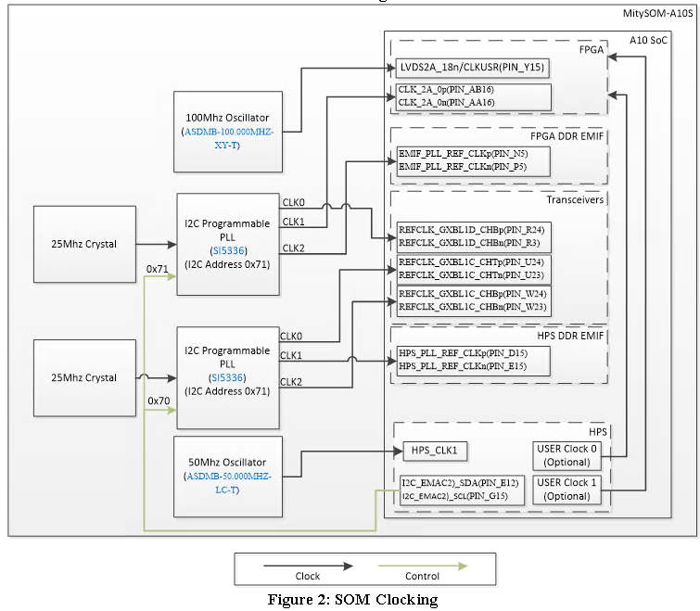
Task: Select the 0x71 control address label
Action: point(157,270)
